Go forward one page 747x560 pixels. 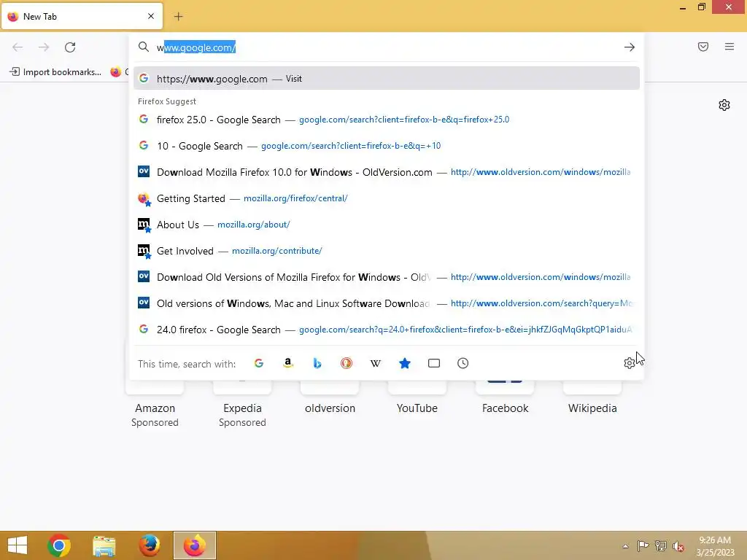point(44,47)
